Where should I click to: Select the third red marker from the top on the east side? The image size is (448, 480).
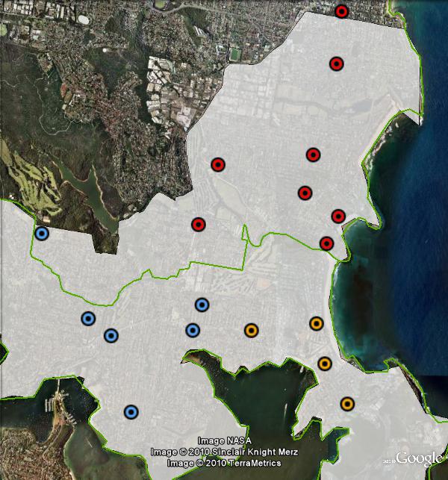coord(313,155)
